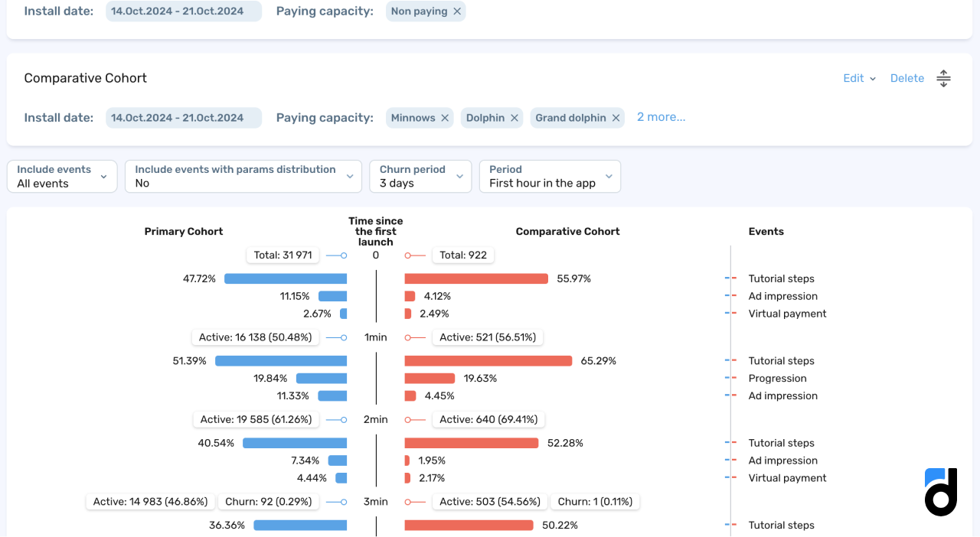Remove the Minnows paying capacity chip
Viewport: 980px width, 537px height.
tap(445, 118)
